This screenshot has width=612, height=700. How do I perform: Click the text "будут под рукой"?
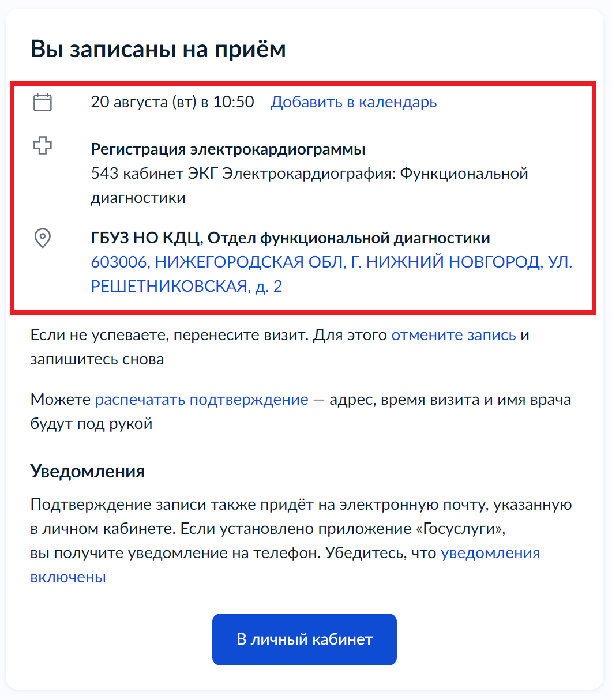[91, 424]
